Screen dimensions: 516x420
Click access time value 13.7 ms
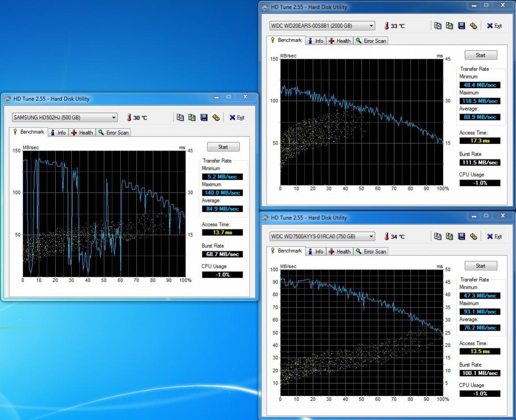223,233
